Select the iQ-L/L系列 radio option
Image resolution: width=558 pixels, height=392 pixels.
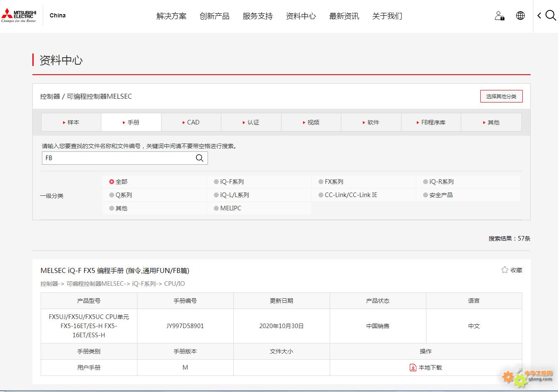216,195
